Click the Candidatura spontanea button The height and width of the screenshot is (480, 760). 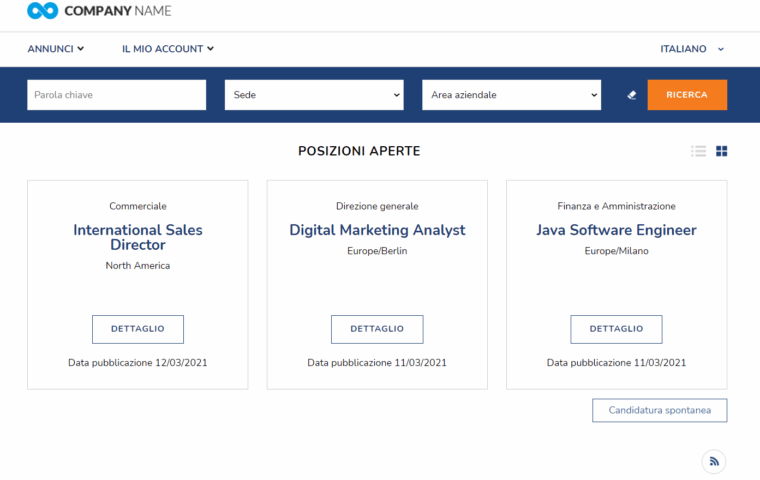660,410
